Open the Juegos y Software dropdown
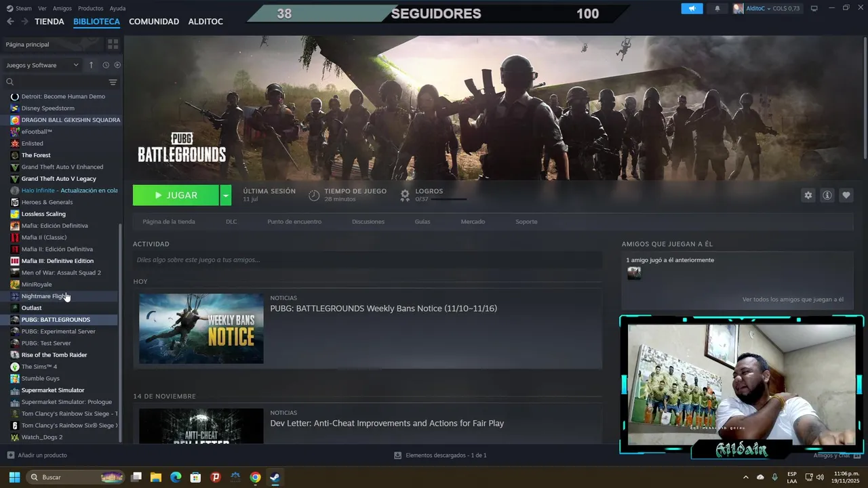Viewport: 868px width, 488px height. pyautogui.click(x=42, y=65)
